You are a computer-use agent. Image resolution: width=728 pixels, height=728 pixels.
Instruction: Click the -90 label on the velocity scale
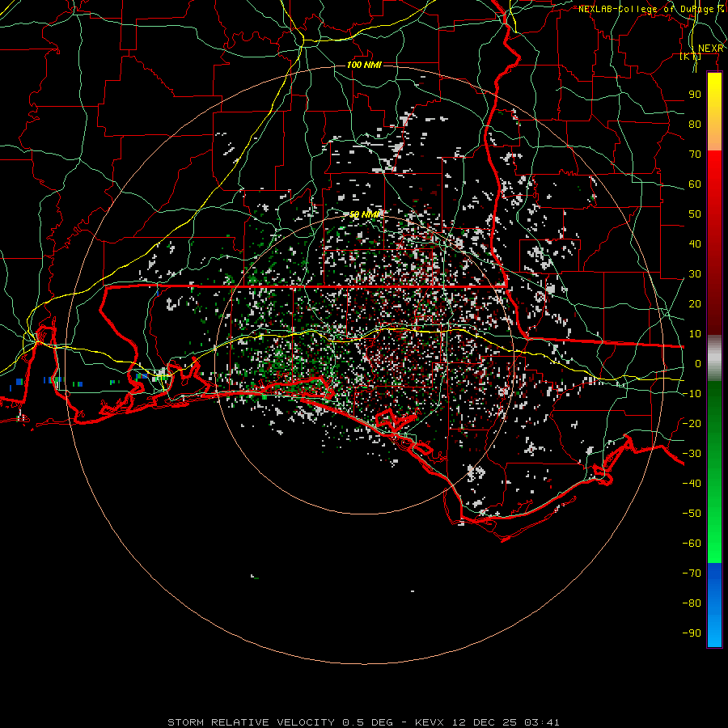point(692,633)
